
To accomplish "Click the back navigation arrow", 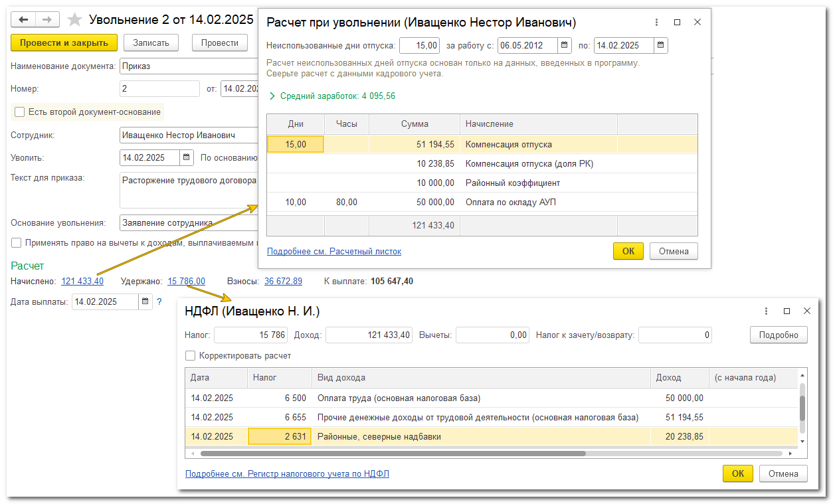I will click(x=23, y=20).
